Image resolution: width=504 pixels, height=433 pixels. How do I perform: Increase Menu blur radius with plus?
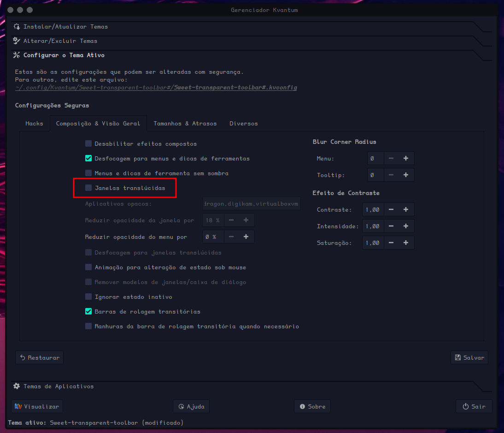tap(406, 159)
